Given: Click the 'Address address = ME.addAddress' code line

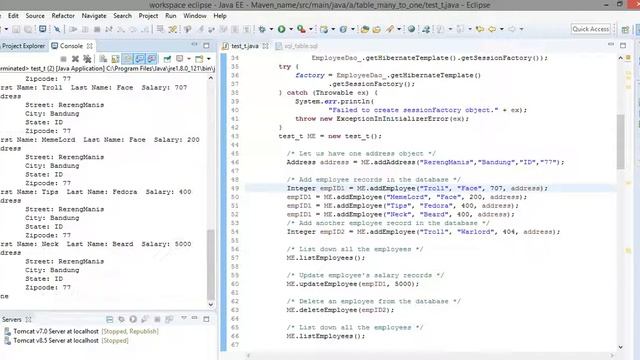Looking at the screenshot, I should click(425, 162).
